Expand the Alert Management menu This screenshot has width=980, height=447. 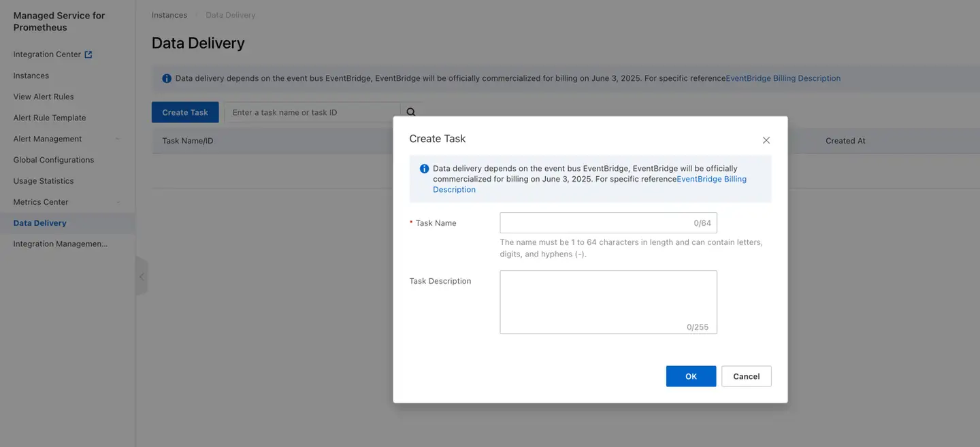[116, 138]
